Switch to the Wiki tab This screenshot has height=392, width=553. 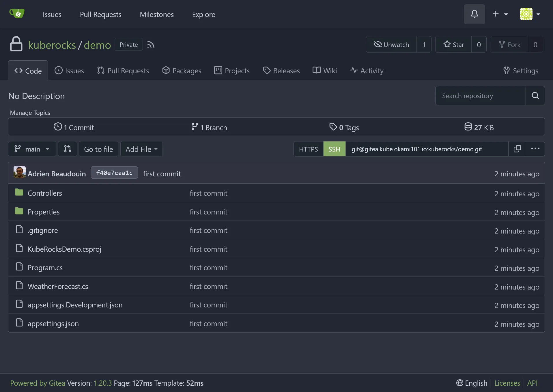325,71
